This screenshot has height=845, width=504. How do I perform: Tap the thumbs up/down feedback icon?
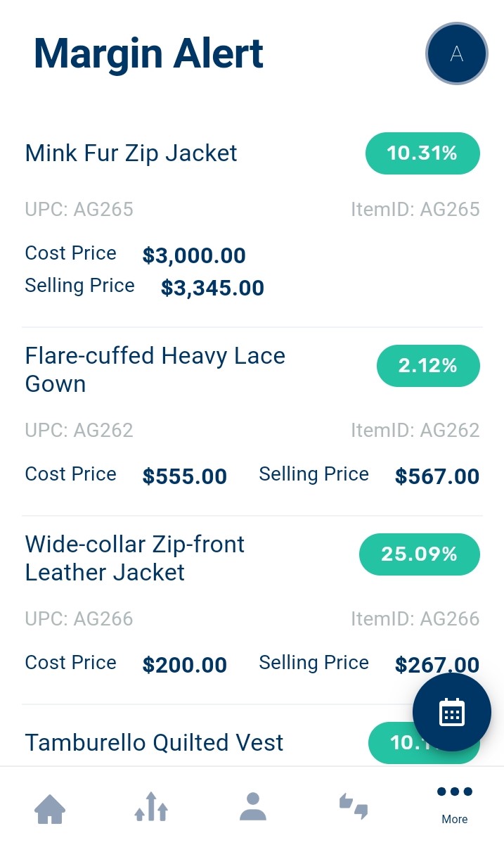[354, 806]
